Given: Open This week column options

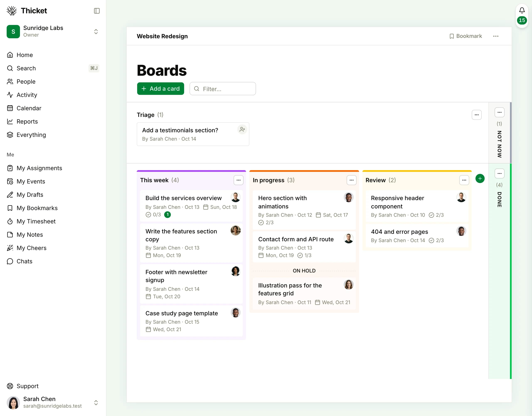Looking at the screenshot, I should point(239,180).
